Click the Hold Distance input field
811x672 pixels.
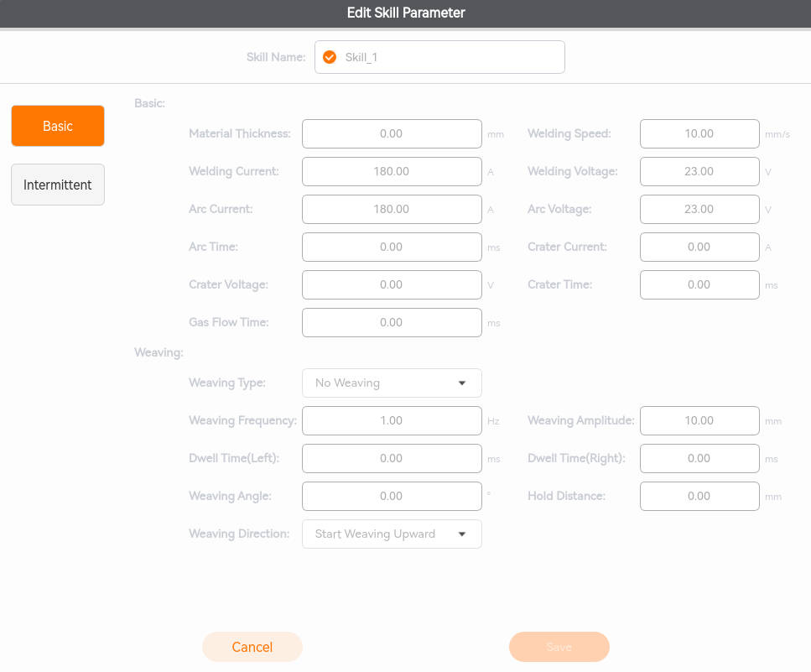coord(699,496)
